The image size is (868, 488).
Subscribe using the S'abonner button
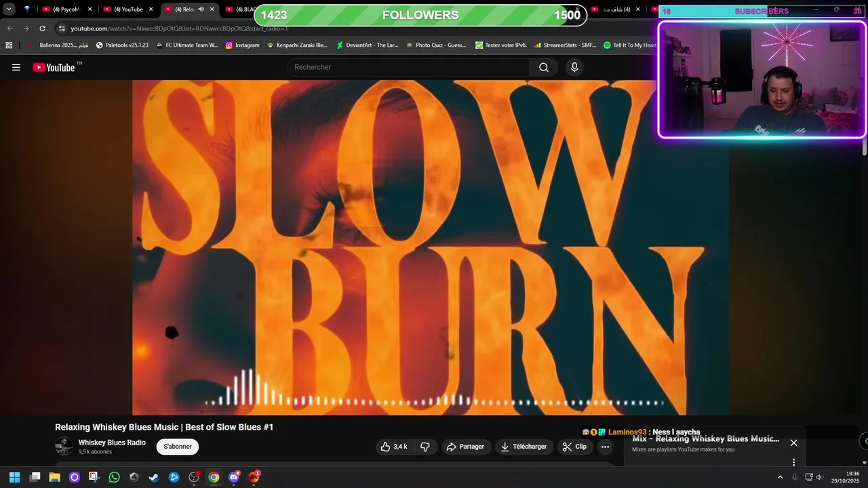(x=178, y=447)
